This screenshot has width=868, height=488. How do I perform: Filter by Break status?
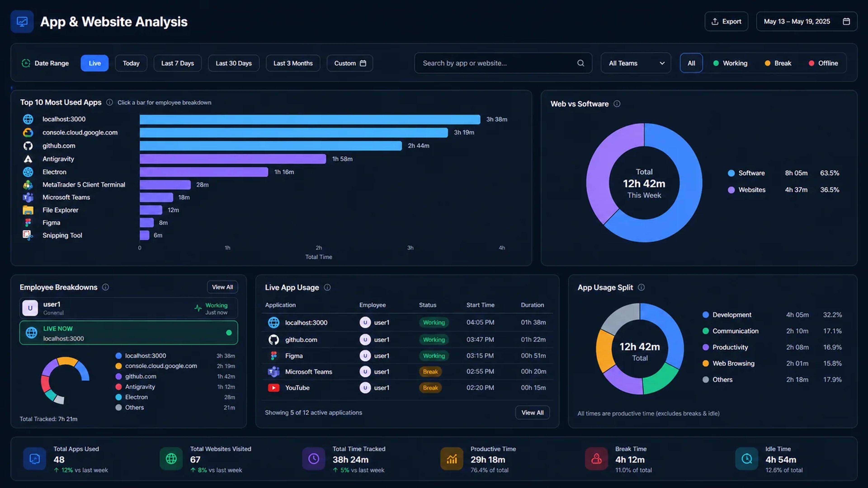point(778,63)
